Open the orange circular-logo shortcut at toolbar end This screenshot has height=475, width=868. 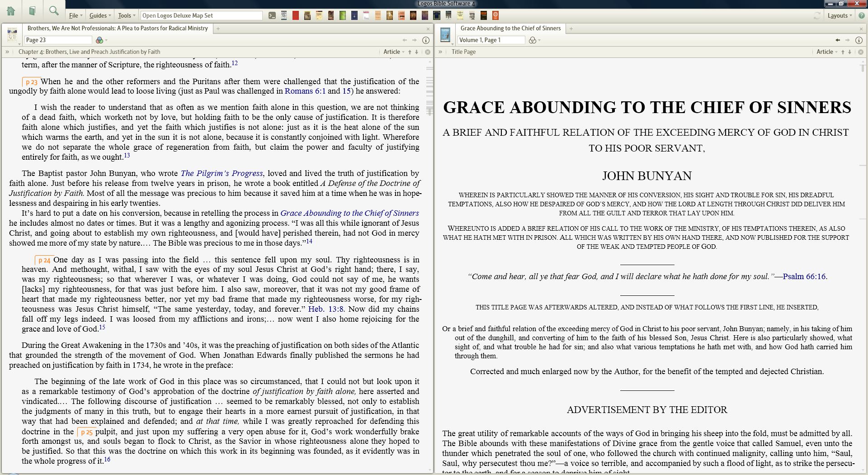click(495, 15)
